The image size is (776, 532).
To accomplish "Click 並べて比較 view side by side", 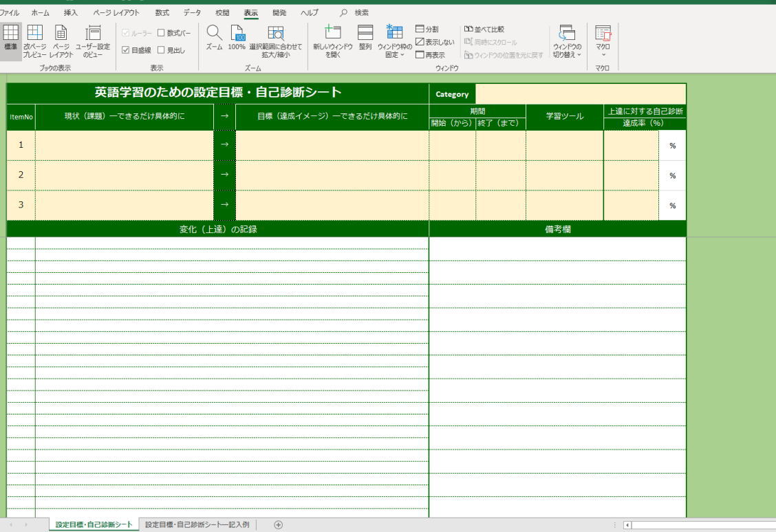I will [x=484, y=29].
